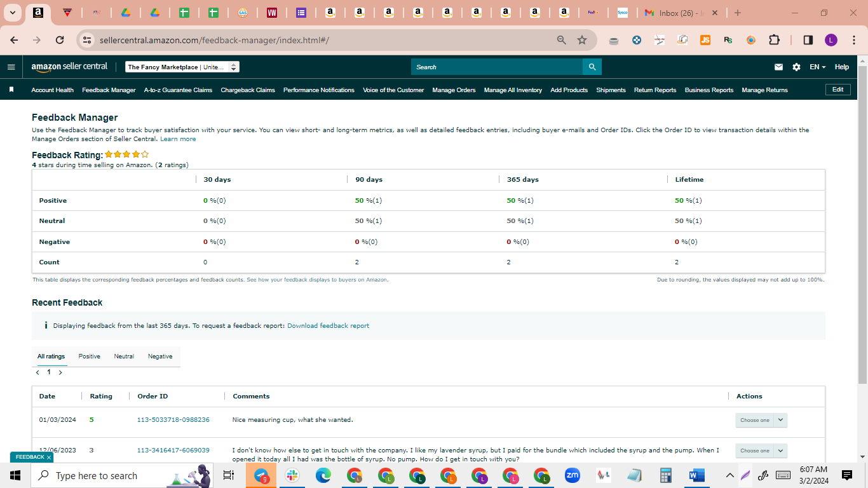Open a new browser tab
This screenshot has width=868, height=488.
[x=737, y=13]
